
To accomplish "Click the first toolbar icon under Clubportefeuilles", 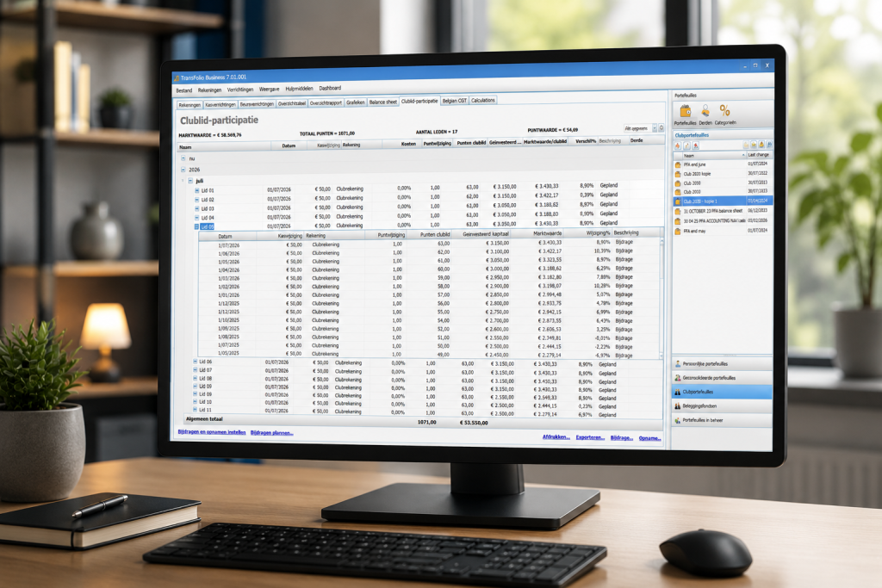I will [678, 145].
